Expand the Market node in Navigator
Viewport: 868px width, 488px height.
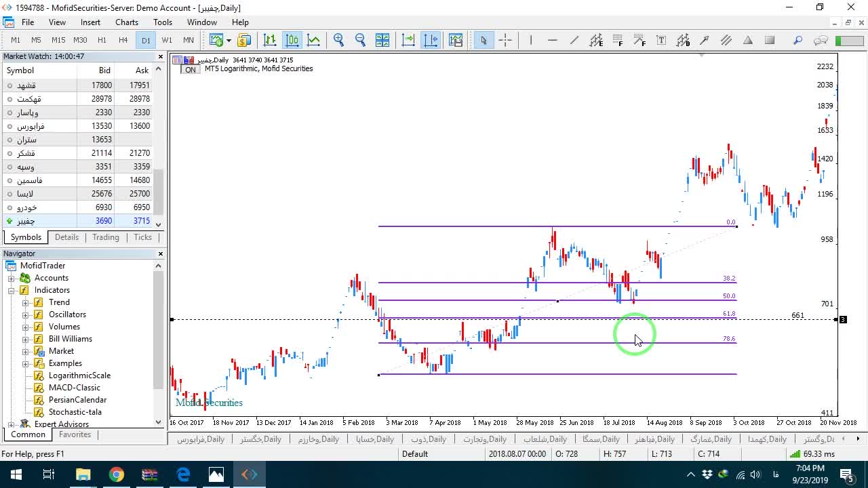(x=26, y=351)
